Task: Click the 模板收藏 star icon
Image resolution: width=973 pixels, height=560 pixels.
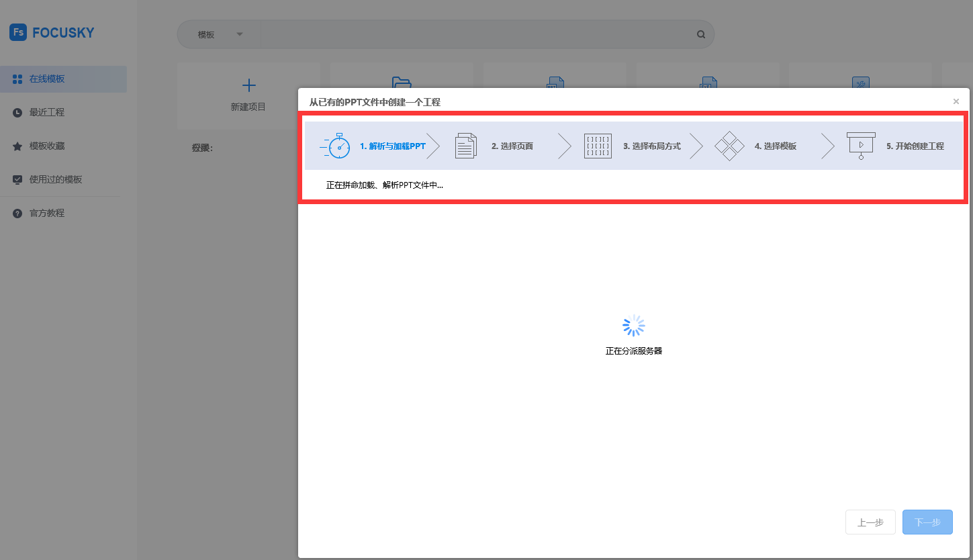Action: (17, 146)
